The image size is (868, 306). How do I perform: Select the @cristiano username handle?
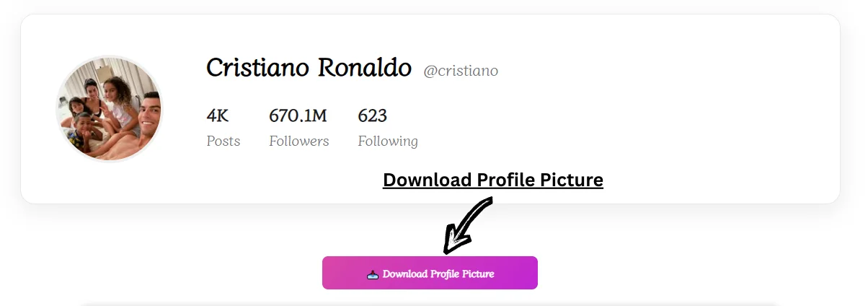pyautogui.click(x=461, y=71)
